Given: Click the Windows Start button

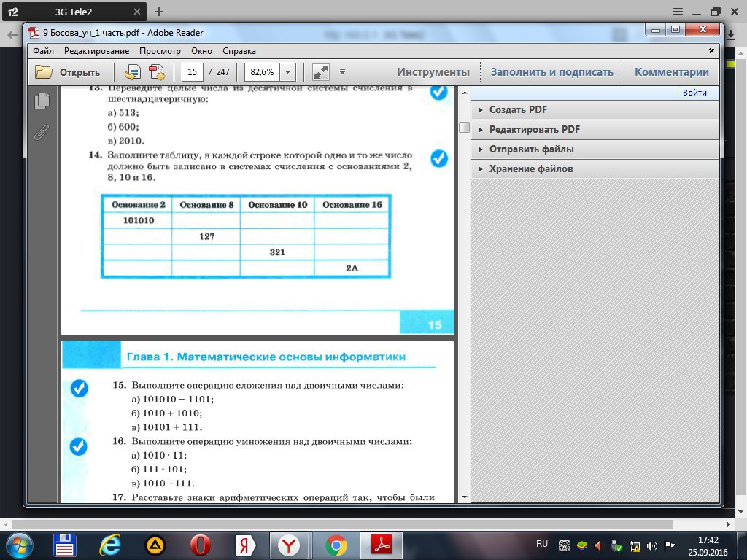Looking at the screenshot, I should pyautogui.click(x=19, y=545).
